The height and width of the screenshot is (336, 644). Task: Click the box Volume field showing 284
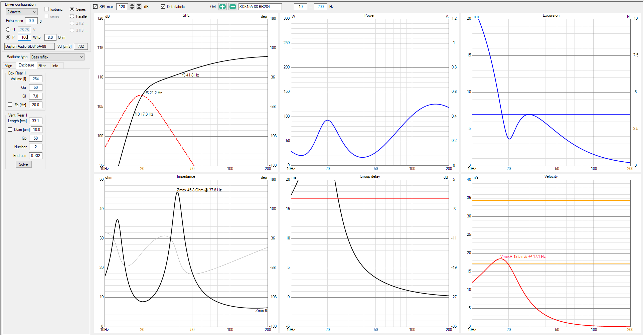[36, 79]
